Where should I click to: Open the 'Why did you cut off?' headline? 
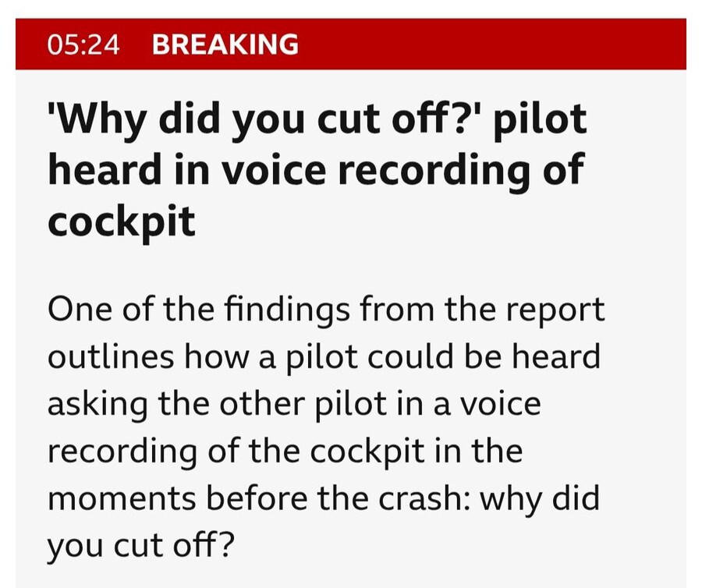(317, 171)
